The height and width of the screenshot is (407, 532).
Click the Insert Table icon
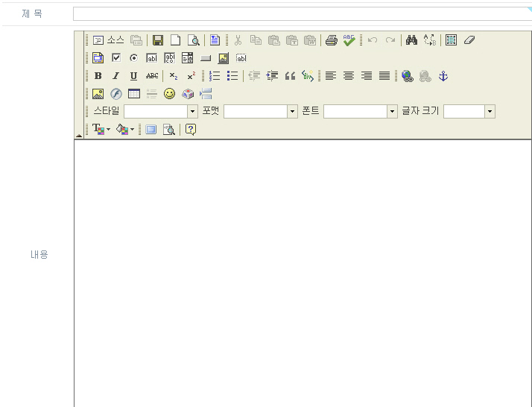[134, 94]
